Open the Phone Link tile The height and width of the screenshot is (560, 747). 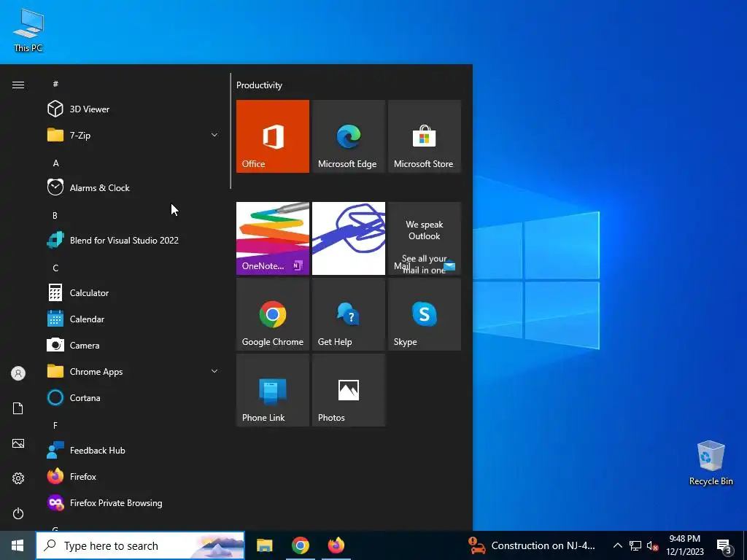[273, 390]
